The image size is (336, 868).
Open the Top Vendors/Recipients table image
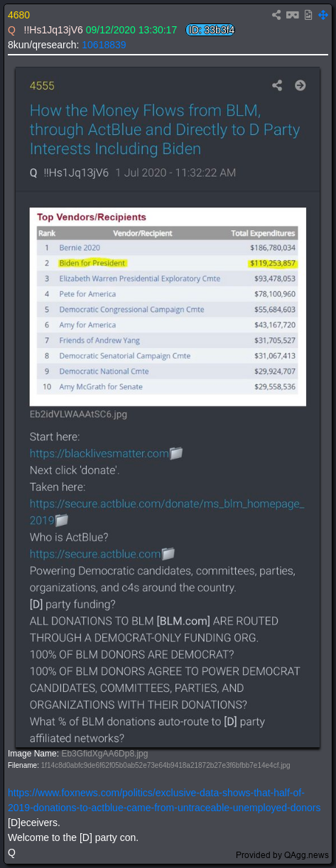168,306
